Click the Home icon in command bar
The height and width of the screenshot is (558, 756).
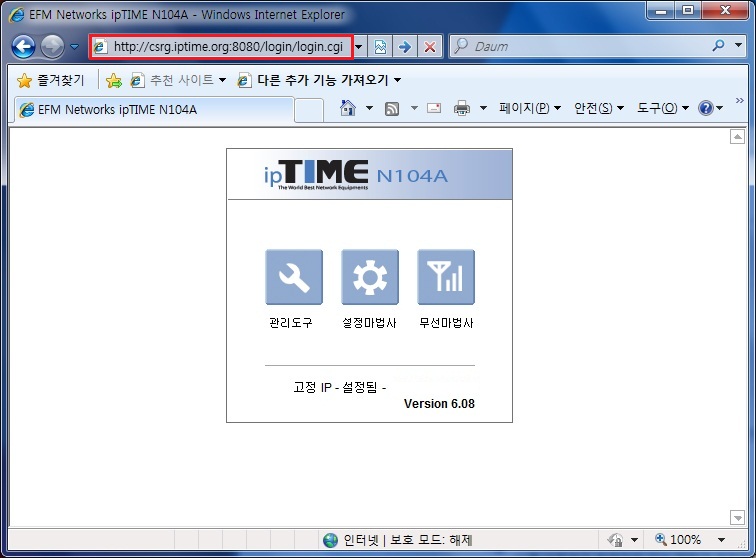[348, 108]
